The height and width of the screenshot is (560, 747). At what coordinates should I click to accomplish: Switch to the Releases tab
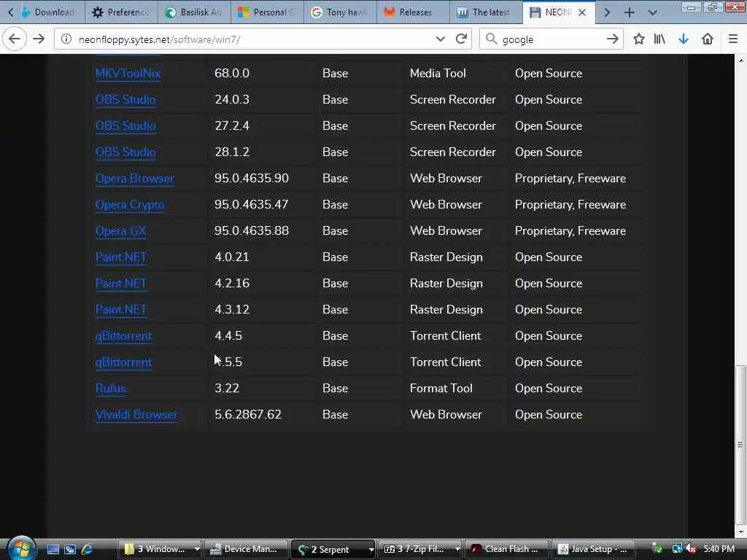coord(413,12)
